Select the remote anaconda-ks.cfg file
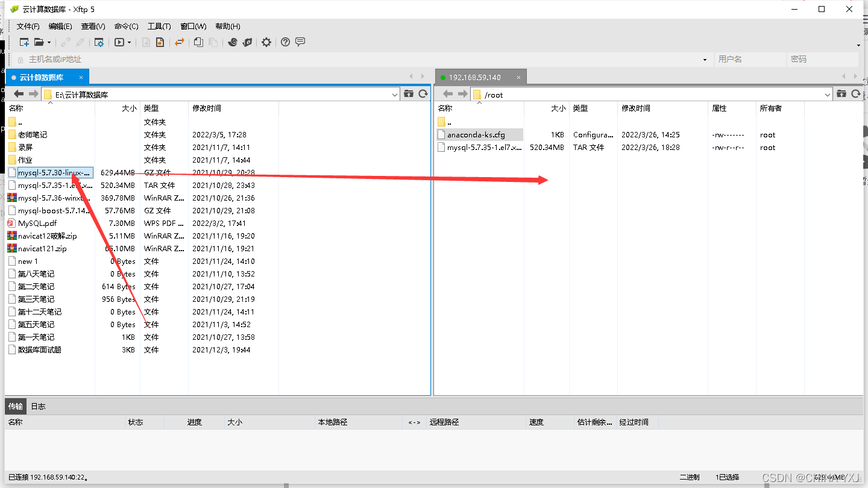 476,134
